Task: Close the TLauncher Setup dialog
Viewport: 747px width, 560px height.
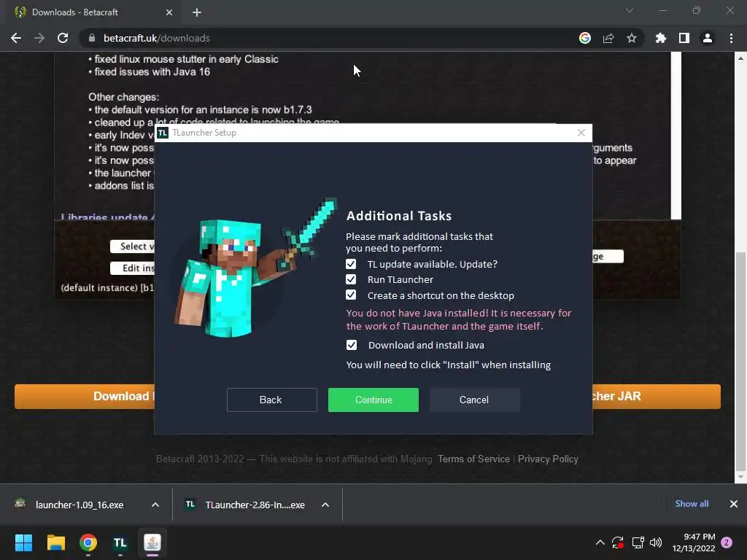Action: coord(581,133)
